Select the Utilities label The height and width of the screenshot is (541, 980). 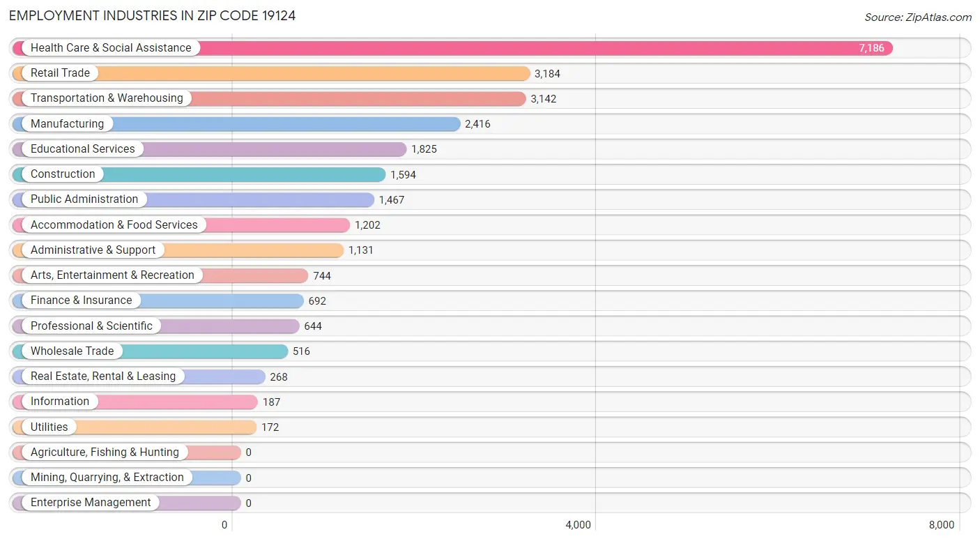[x=49, y=427]
